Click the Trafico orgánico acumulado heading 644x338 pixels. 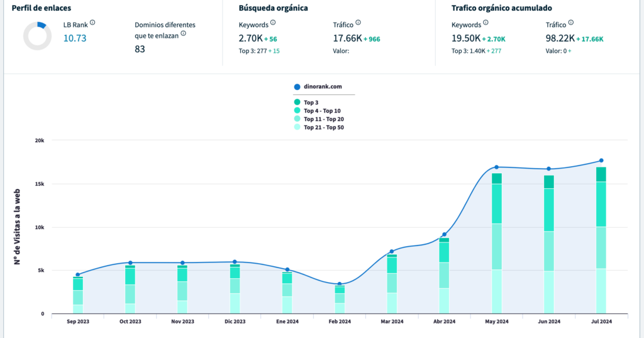501,8
